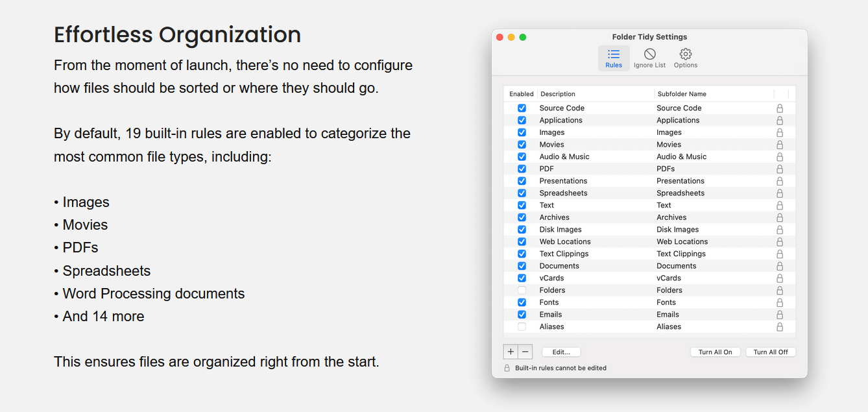Screen dimensions: 868x412
Task: Click the lock icon in the PDF row
Action: click(780, 169)
